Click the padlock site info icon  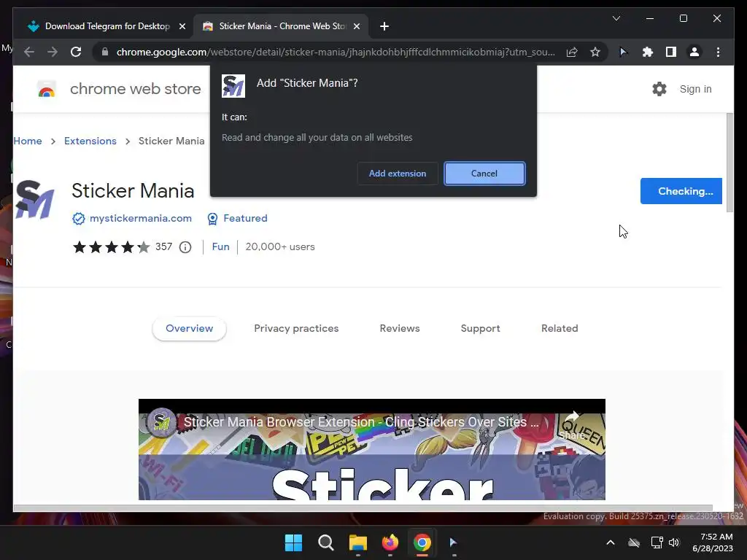105,52
